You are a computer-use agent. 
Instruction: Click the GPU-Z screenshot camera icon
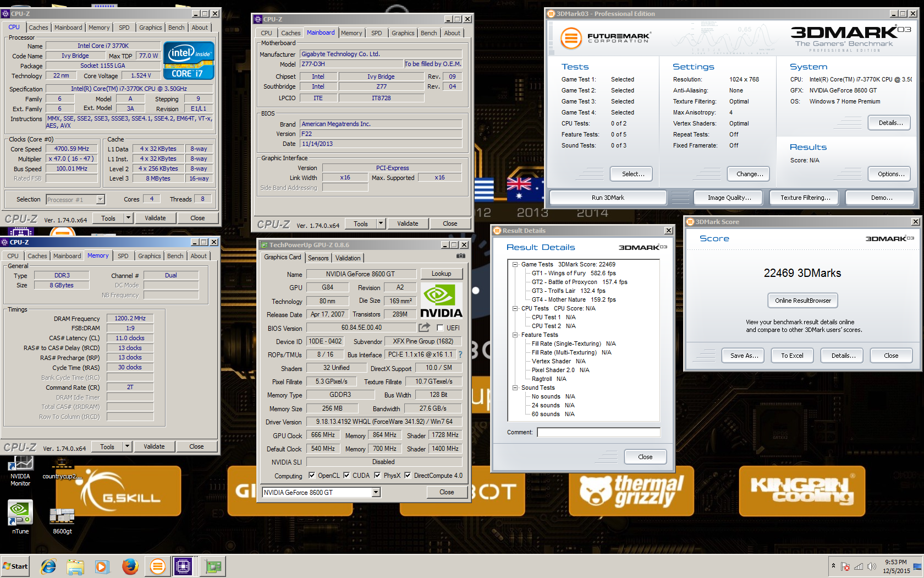(461, 256)
